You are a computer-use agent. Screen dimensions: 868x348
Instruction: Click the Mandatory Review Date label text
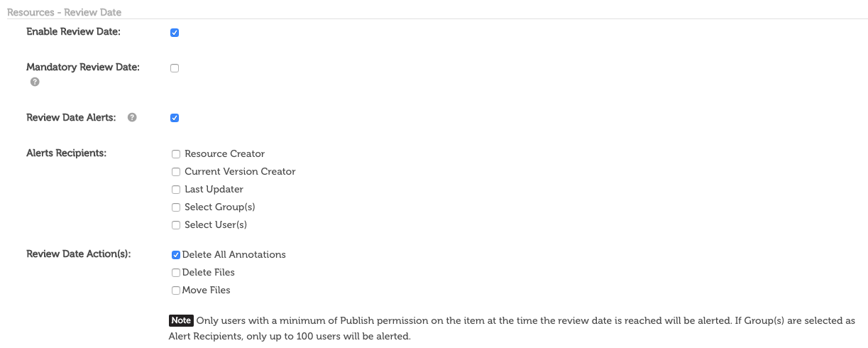[83, 67]
